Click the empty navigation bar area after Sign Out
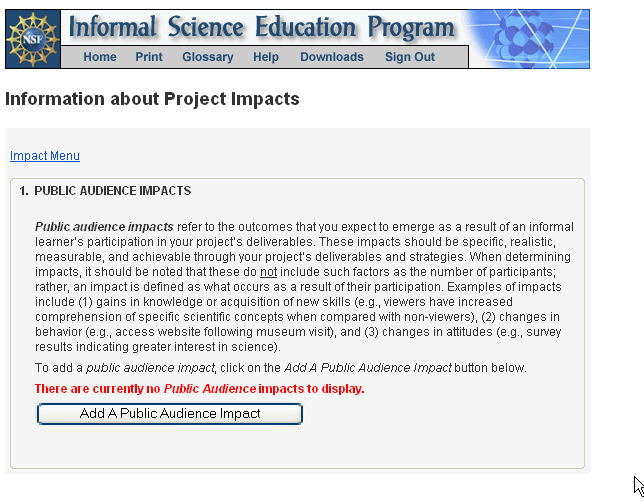This screenshot has width=644, height=501. (x=454, y=57)
